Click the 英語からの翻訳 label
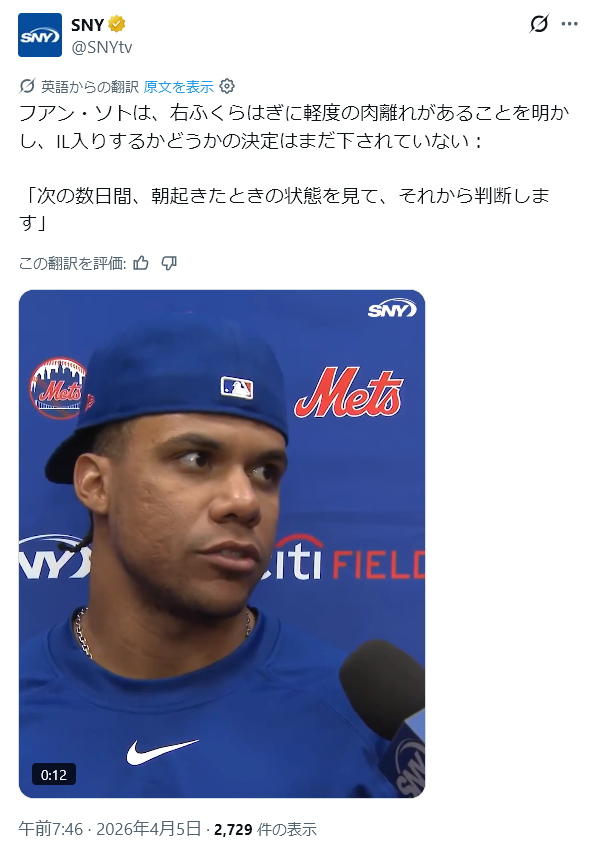The width and height of the screenshot is (598, 859). coord(90,87)
